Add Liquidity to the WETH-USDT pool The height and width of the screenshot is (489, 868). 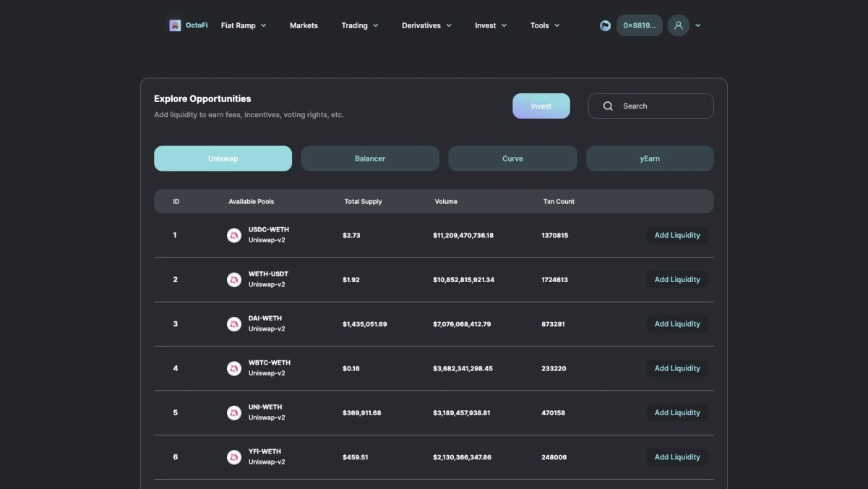677,279
